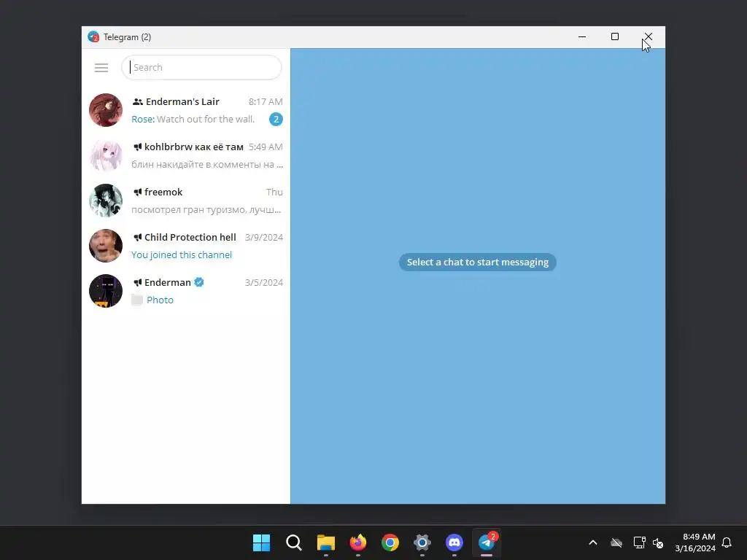Open Google Chrome from the taskbar
Screen dimensions: 747x560
[390, 542]
